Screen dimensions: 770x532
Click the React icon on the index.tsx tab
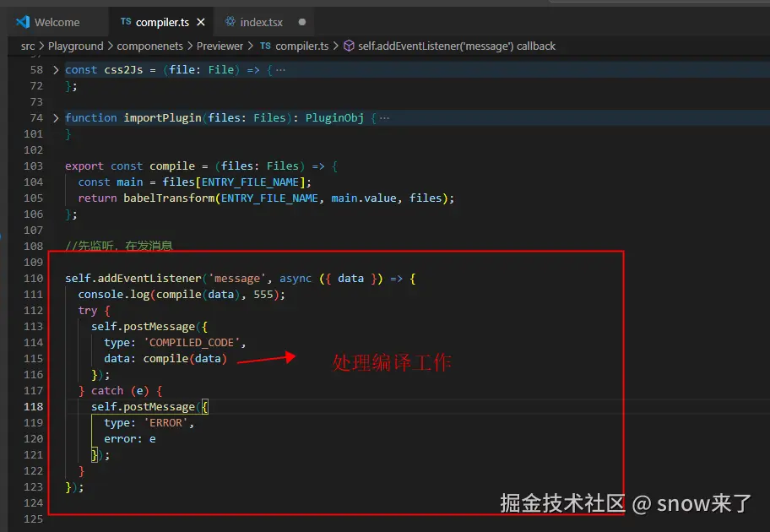230,22
